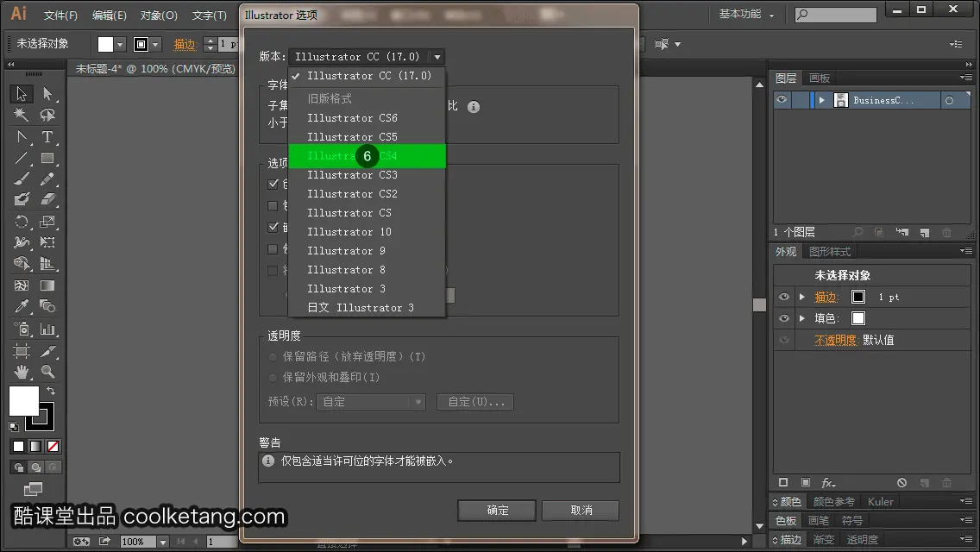Select the Gradient tool
This screenshot has height=552, width=980.
coord(47,285)
